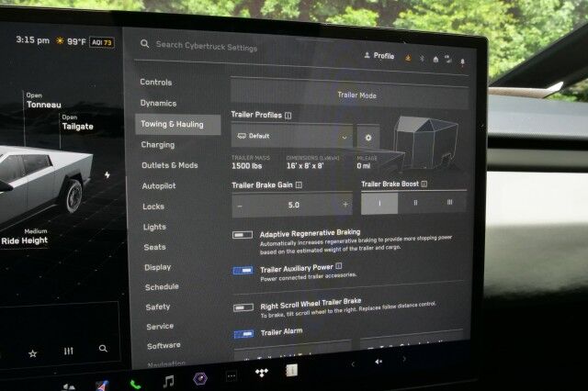Tap the charging bolt beside the truck

tap(107, 174)
